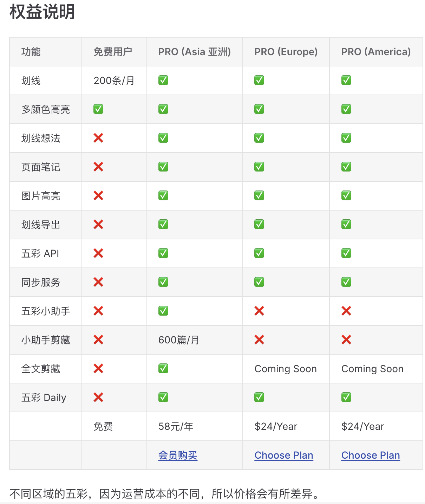Screen dimensions: 425x504
Task: Click the 划线导出 row label
Action: (41, 225)
